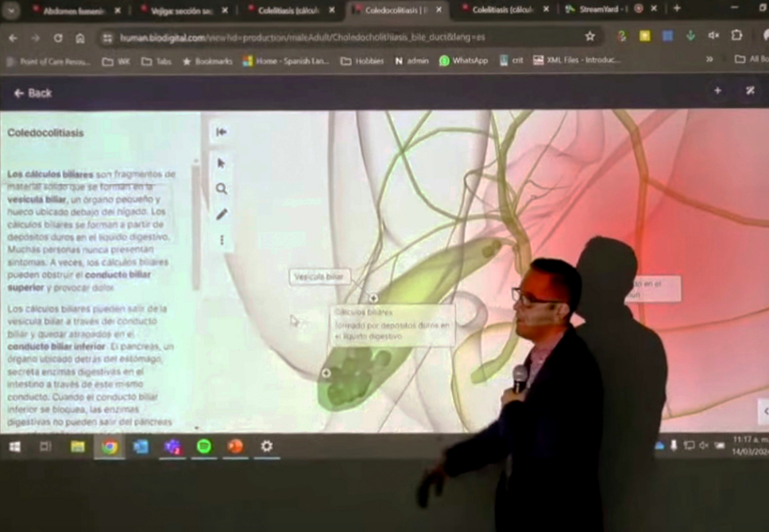Activate the magnifier search tool
This screenshot has width=769, height=532.
(222, 189)
